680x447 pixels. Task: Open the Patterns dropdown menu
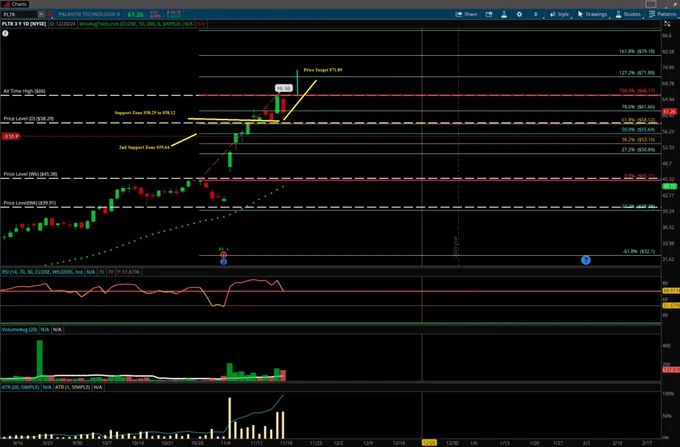click(663, 14)
